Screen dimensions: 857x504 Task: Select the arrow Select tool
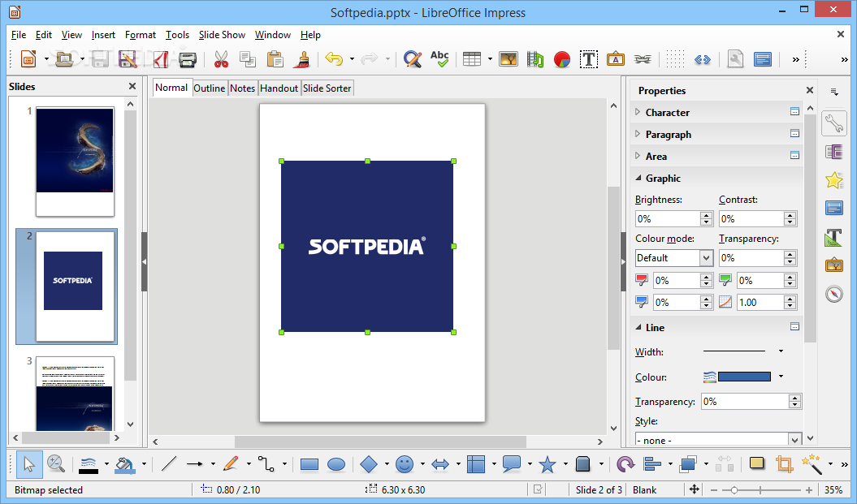tap(28, 465)
